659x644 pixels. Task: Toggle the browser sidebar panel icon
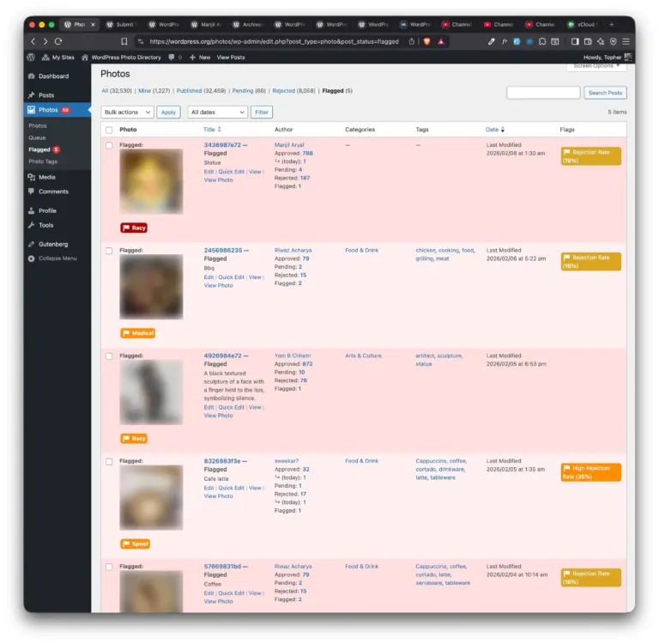[x=575, y=41]
